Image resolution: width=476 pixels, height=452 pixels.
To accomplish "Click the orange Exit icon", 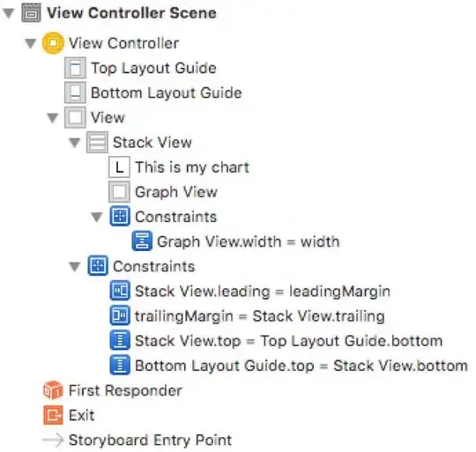I will tap(53, 415).
